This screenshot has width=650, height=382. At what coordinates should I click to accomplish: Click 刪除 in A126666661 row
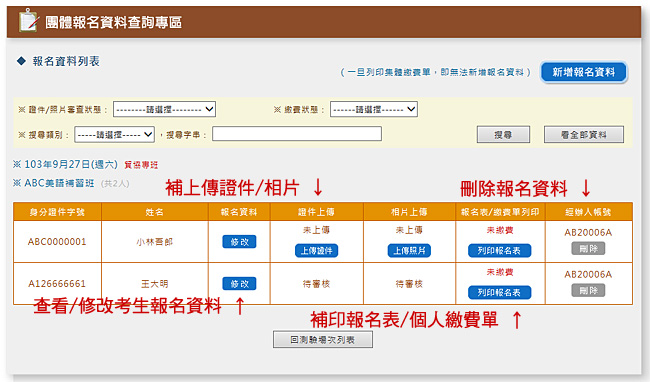pos(588,290)
